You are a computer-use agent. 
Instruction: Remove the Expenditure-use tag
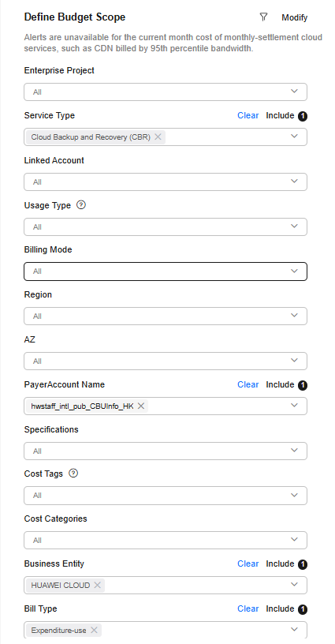pyautogui.click(x=94, y=630)
